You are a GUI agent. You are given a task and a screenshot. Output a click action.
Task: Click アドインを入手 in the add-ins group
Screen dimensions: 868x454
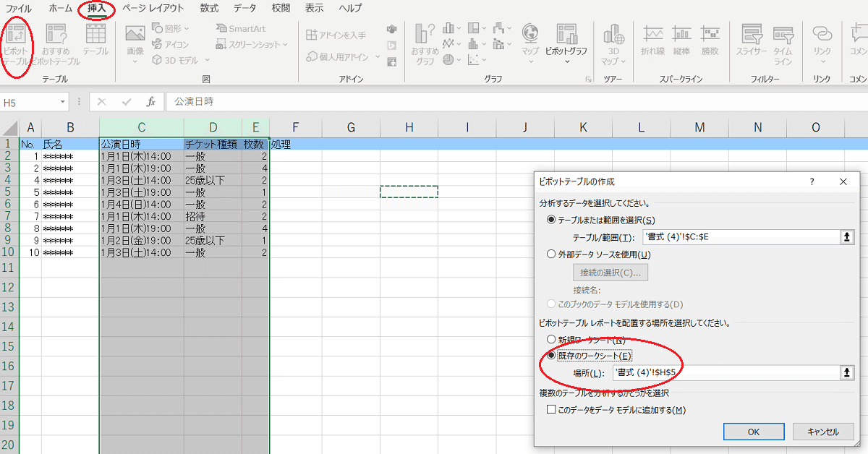click(x=336, y=35)
